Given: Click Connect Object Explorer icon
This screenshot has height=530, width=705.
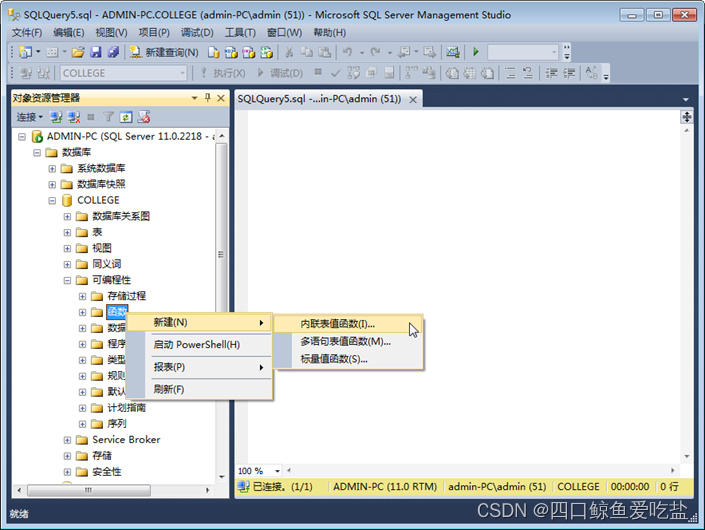Looking at the screenshot, I should point(56,117).
